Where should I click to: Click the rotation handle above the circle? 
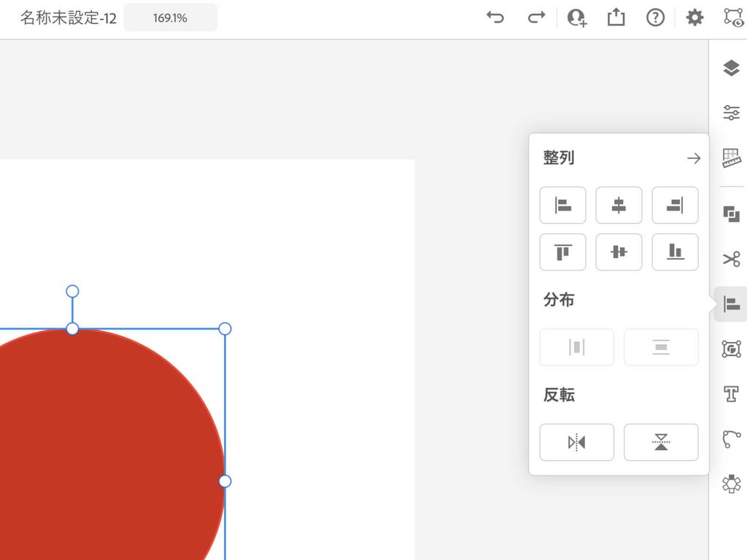coord(72,292)
